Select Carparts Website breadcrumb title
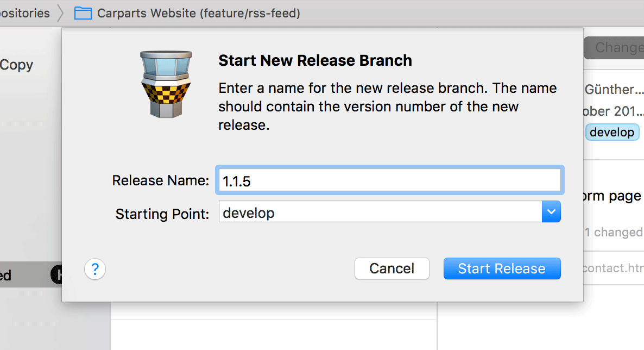644x350 pixels. [x=199, y=13]
